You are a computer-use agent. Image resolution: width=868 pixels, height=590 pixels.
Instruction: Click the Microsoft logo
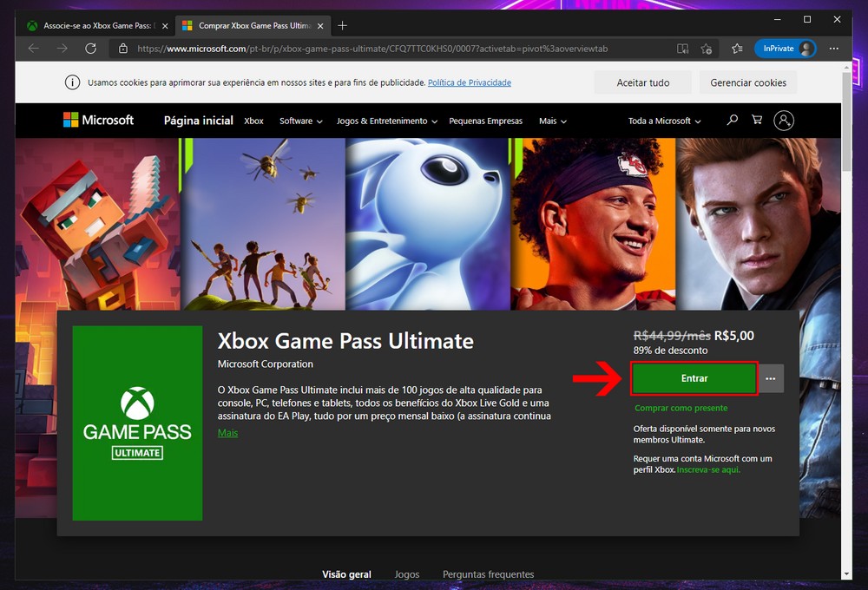(x=99, y=120)
